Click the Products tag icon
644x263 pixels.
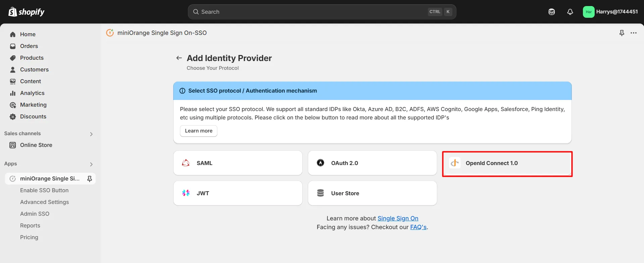(x=13, y=58)
